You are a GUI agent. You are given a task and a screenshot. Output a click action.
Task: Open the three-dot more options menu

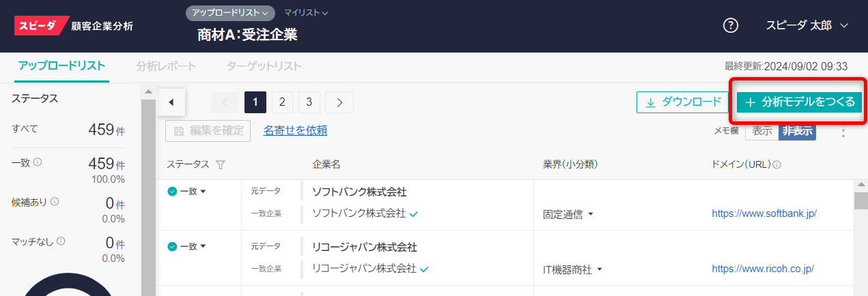(842, 132)
